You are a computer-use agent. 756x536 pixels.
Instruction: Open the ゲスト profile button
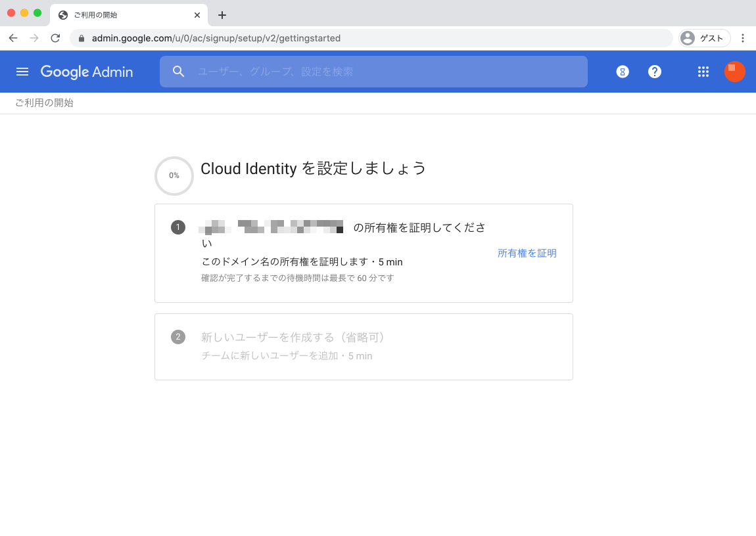click(x=705, y=38)
